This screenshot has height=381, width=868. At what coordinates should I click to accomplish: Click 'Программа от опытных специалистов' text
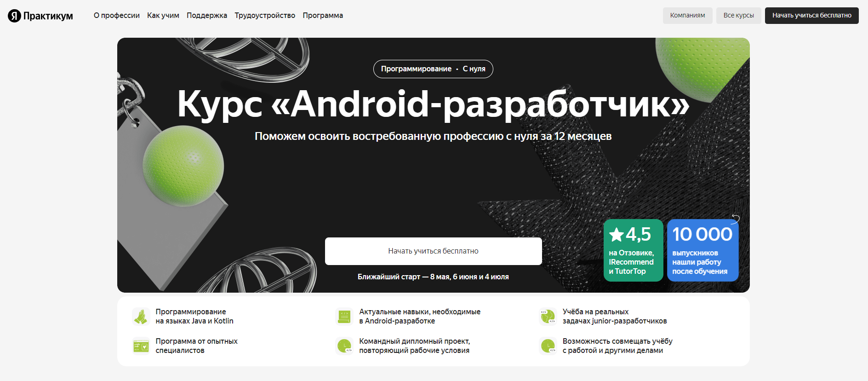coord(197,346)
